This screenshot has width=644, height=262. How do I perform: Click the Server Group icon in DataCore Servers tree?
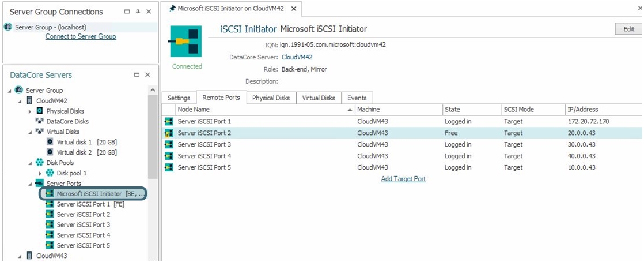point(19,91)
